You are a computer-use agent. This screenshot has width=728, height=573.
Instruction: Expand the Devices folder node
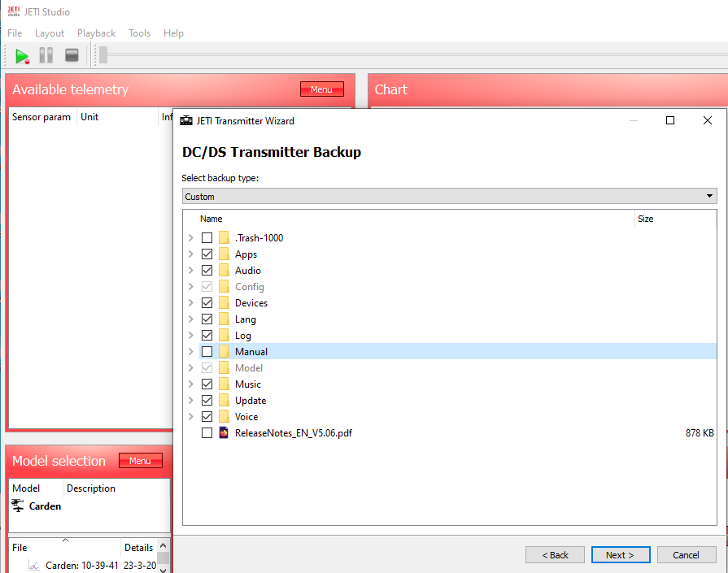click(191, 302)
